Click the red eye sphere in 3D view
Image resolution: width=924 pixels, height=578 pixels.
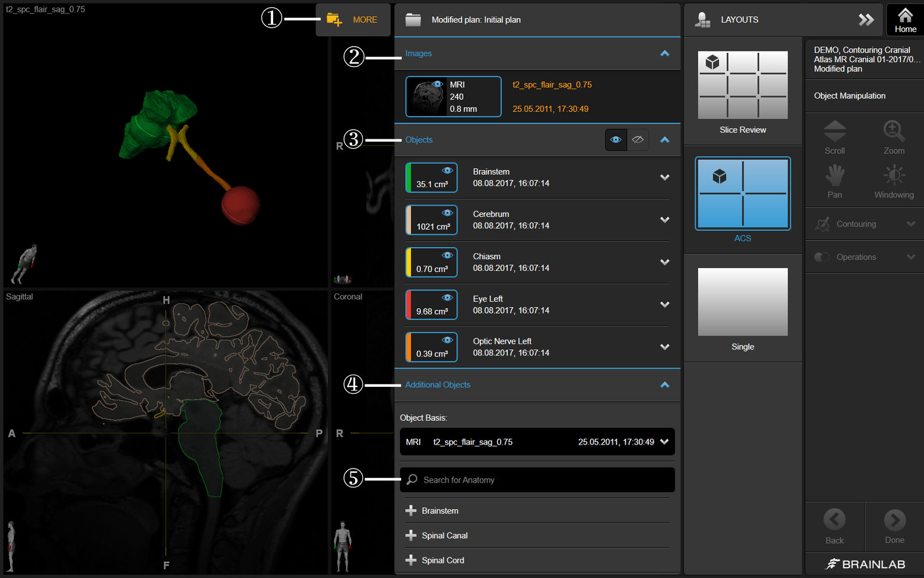[240, 205]
